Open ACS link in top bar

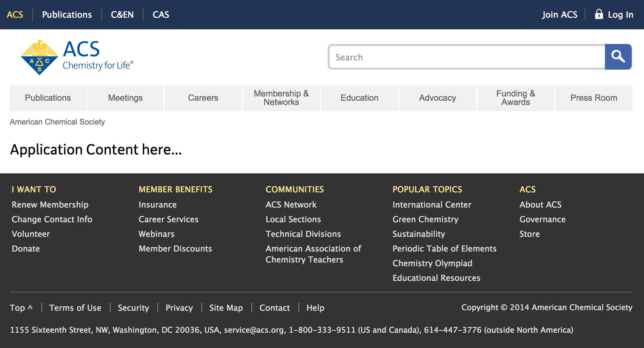click(15, 14)
